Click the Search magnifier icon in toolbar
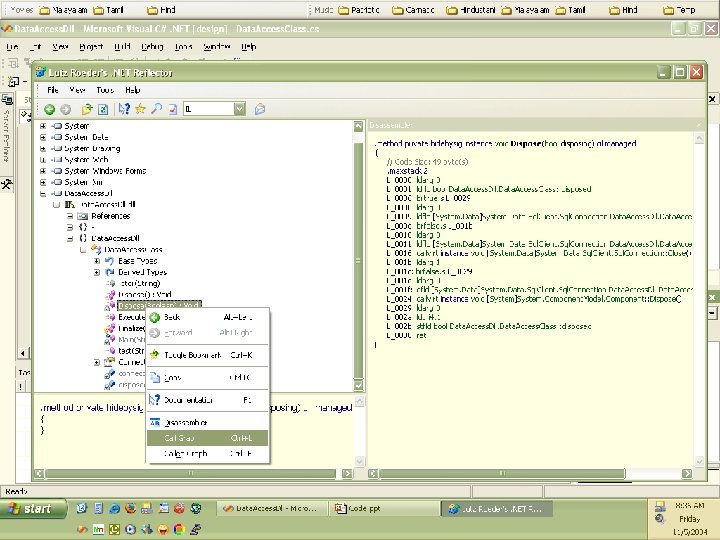The image size is (720, 540). (x=156, y=109)
